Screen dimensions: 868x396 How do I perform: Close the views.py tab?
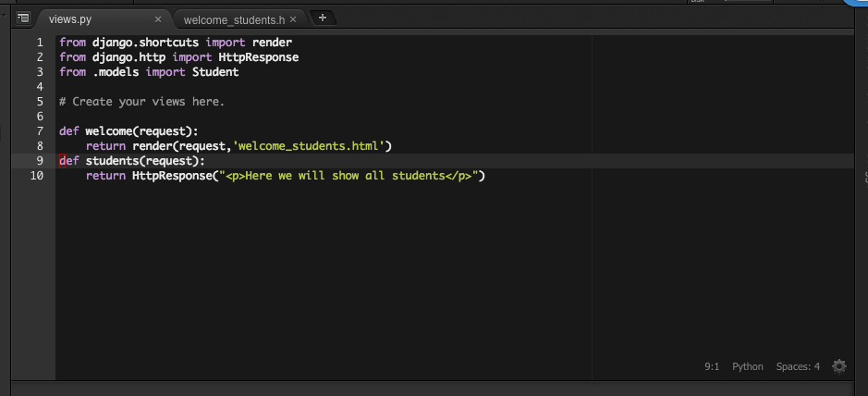click(158, 19)
